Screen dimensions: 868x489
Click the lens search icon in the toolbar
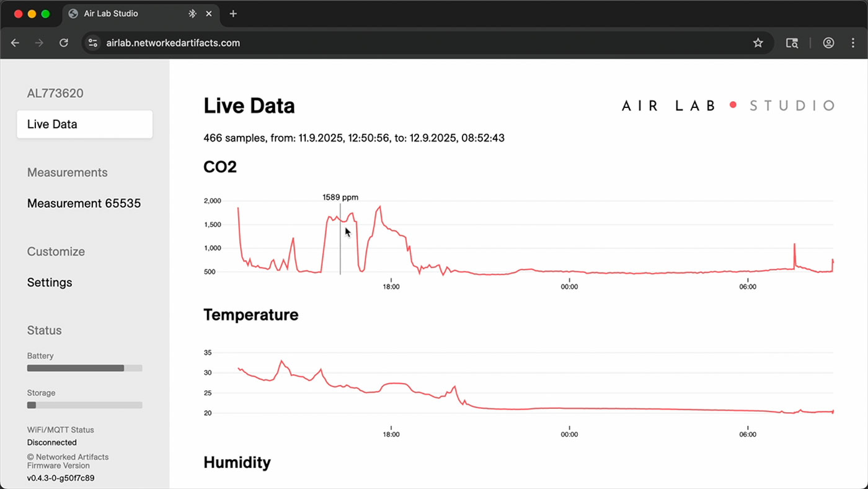[792, 43]
